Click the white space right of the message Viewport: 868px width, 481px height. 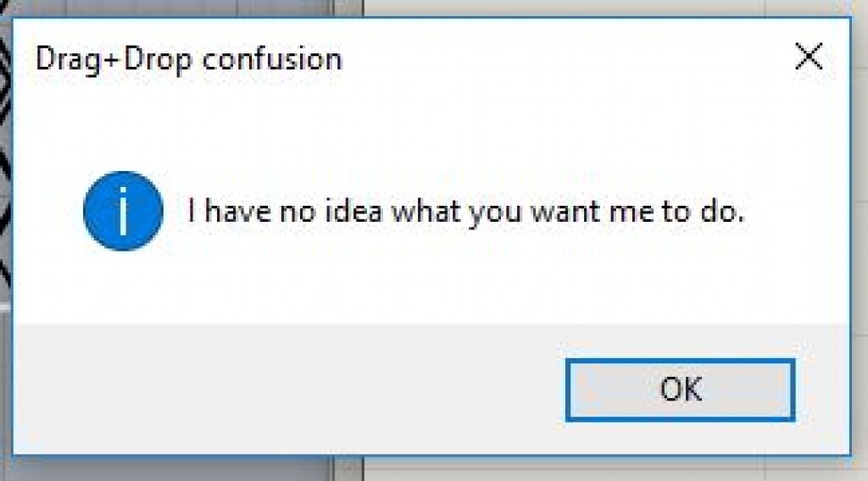[797, 211]
